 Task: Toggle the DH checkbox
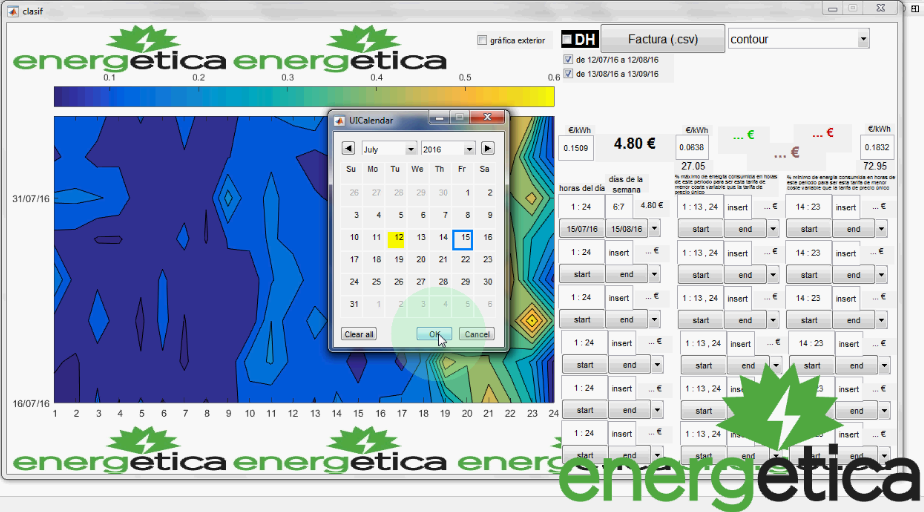[567, 39]
